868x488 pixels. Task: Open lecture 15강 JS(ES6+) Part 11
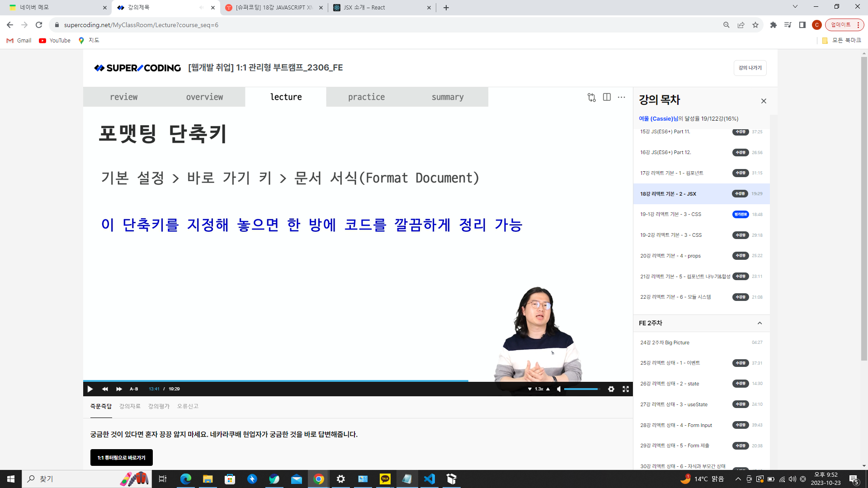coord(701,132)
